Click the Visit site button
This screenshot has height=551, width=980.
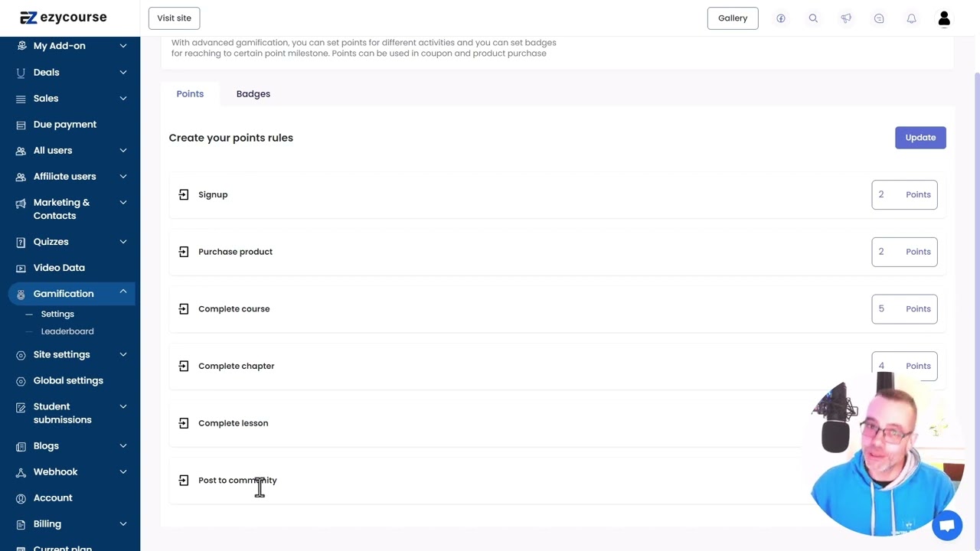[x=174, y=18]
